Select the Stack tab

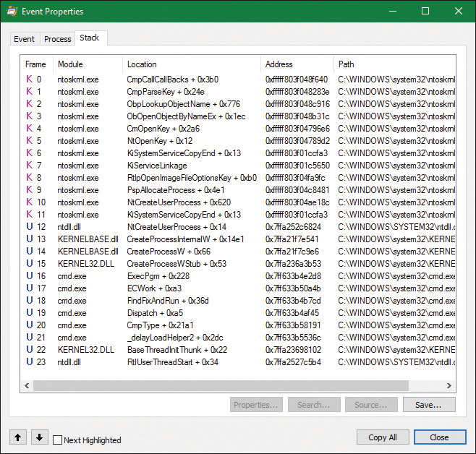(90, 38)
